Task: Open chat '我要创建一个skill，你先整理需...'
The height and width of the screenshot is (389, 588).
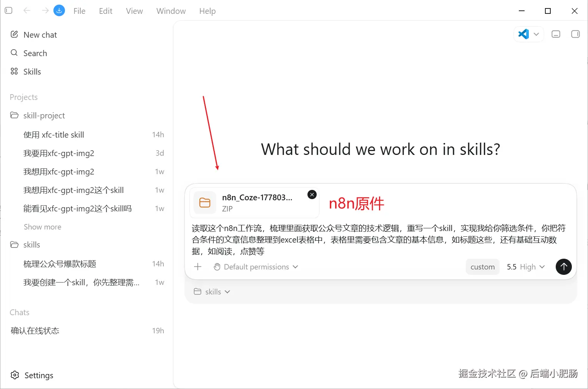Action: point(87,282)
